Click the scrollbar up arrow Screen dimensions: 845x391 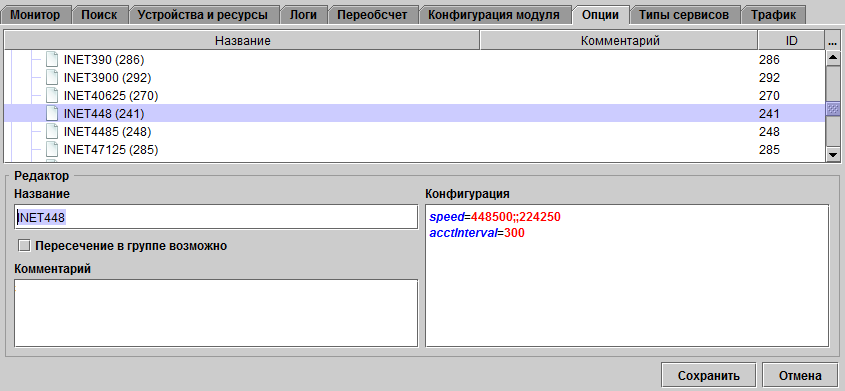(x=833, y=57)
